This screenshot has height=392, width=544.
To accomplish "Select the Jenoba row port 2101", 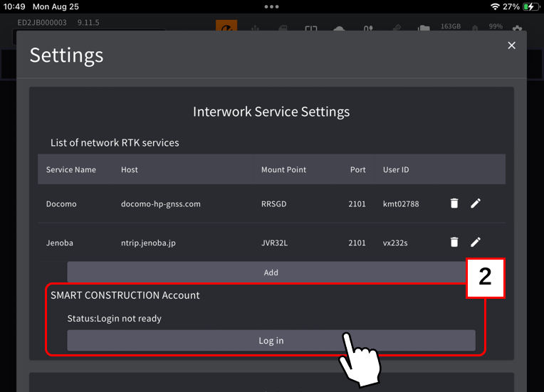I will (x=357, y=243).
